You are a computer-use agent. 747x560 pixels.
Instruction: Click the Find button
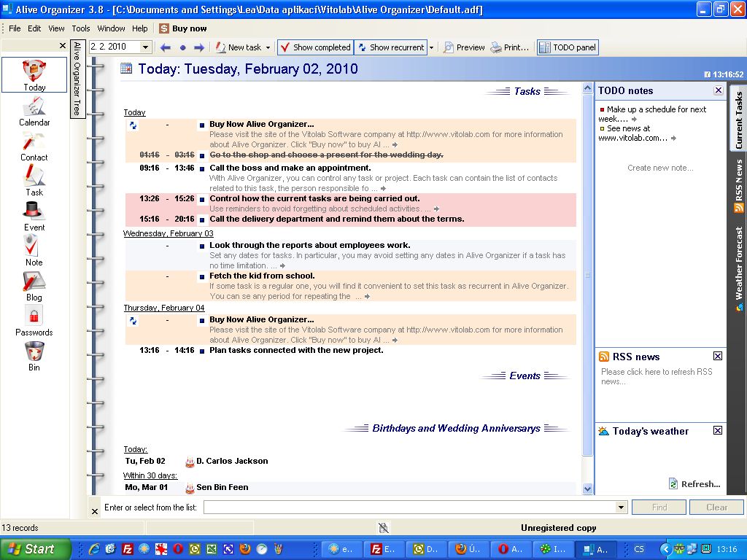[659, 507]
